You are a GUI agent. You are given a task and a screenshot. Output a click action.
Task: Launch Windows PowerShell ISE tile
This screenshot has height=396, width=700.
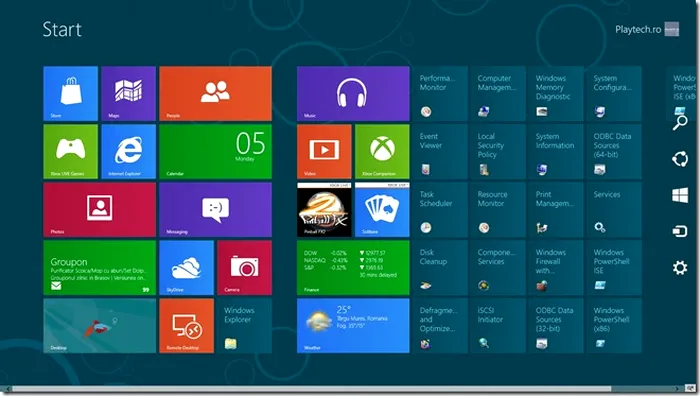click(614, 267)
